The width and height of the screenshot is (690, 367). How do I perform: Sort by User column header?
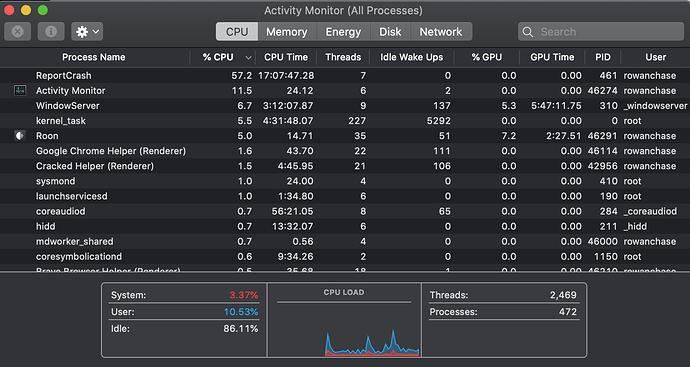click(x=656, y=57)
